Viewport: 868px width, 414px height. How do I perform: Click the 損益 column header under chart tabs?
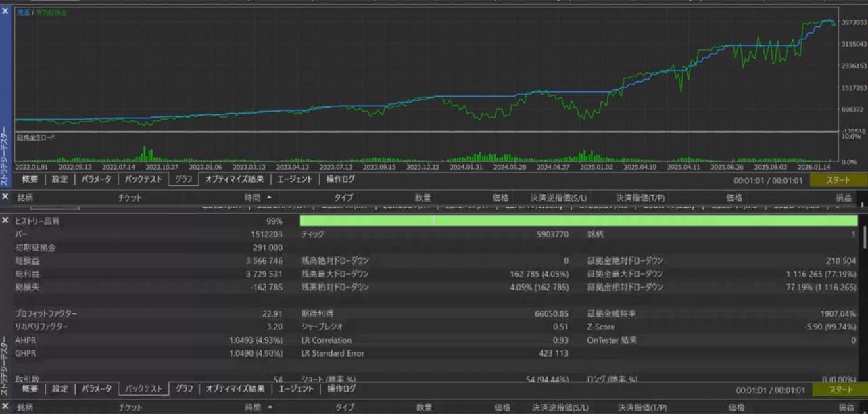pyautogui.click(x=844, y=198)
